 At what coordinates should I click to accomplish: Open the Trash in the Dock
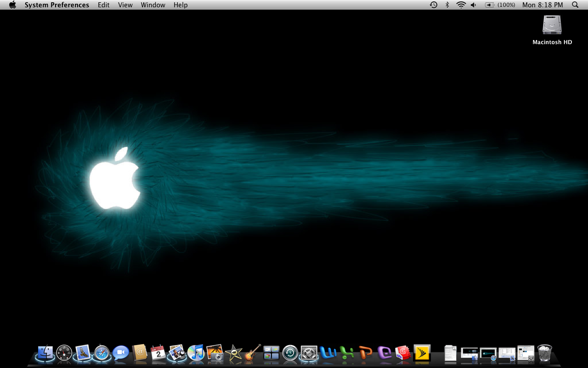[x=544, y=353]
